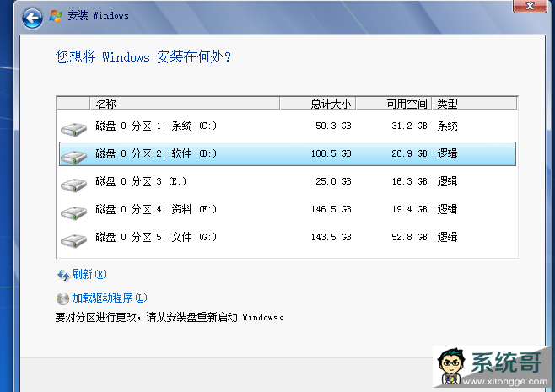Click the 146.5 GB total size cell

tap(331, 209)
